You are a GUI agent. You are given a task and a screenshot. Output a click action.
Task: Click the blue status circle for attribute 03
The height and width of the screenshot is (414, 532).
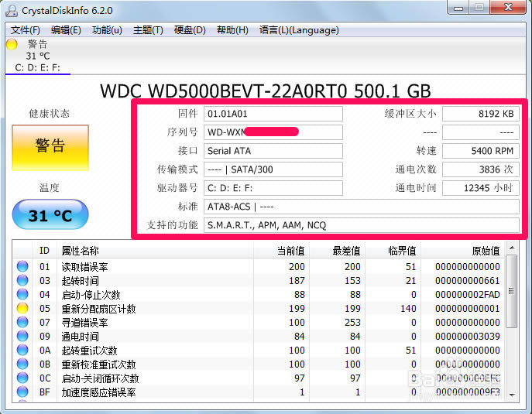(22, 281)
